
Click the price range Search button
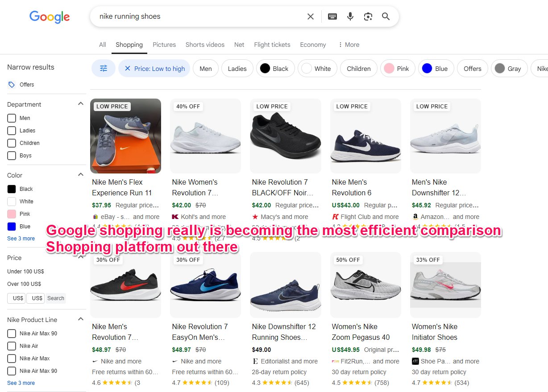point(56,298)
